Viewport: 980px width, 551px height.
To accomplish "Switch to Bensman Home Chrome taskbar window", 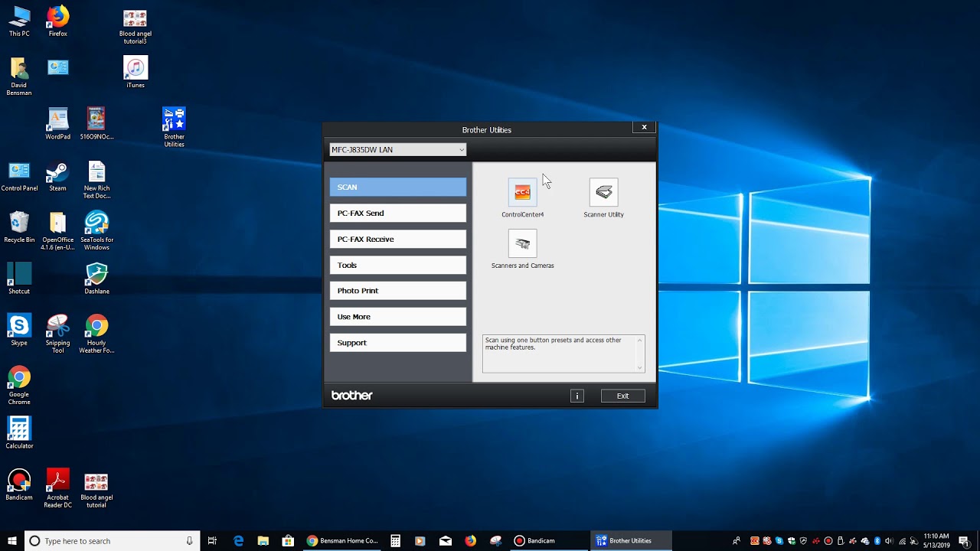I will (x=342, y=540).
